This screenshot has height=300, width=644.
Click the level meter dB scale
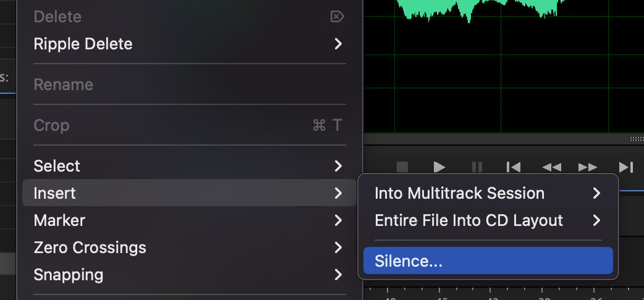click(x=504, y=294)
